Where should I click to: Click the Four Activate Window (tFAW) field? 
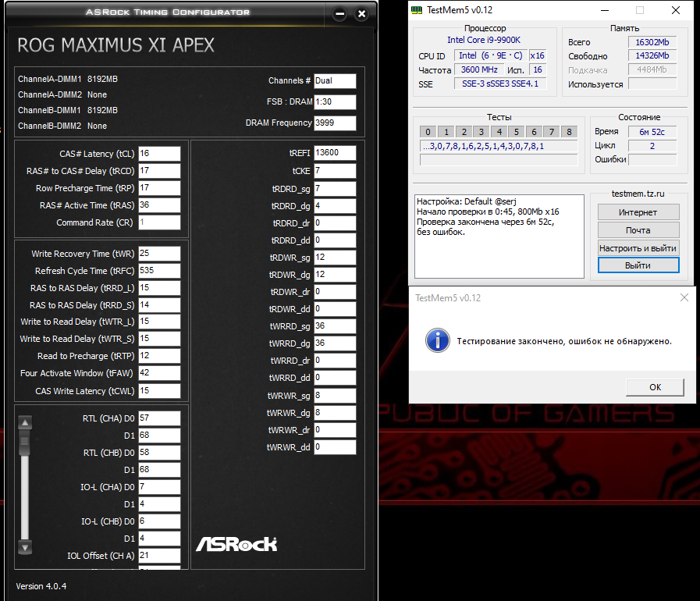[159, 373]
